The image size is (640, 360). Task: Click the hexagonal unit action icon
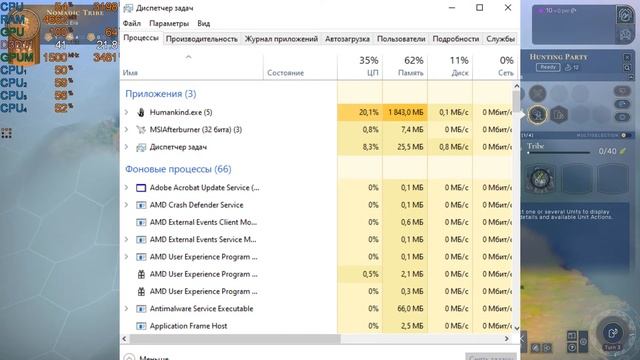559,115
